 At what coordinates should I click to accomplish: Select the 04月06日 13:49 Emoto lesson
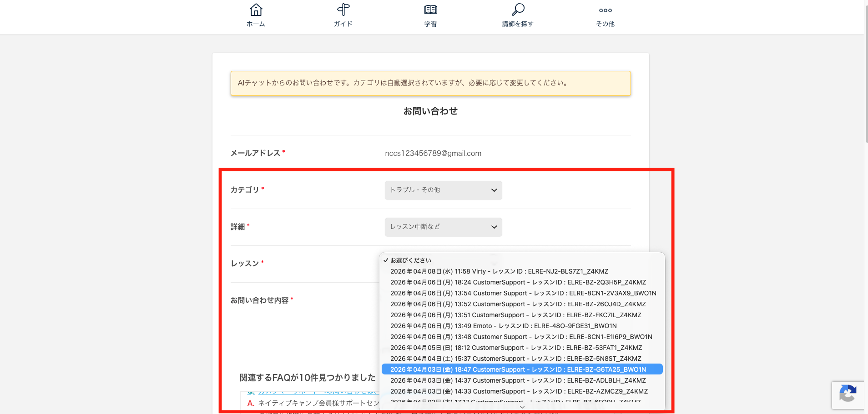point(503,326)
